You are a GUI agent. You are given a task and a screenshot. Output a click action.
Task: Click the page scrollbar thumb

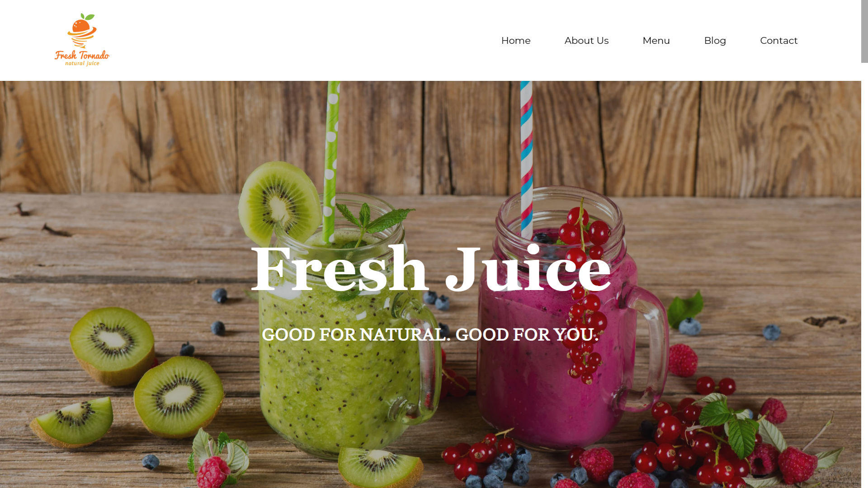[864, 31]
